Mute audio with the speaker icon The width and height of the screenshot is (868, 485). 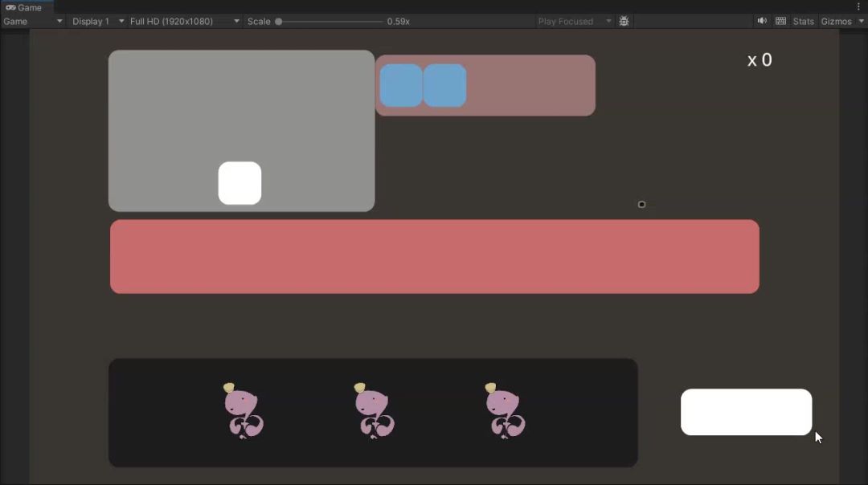(762, 22)
